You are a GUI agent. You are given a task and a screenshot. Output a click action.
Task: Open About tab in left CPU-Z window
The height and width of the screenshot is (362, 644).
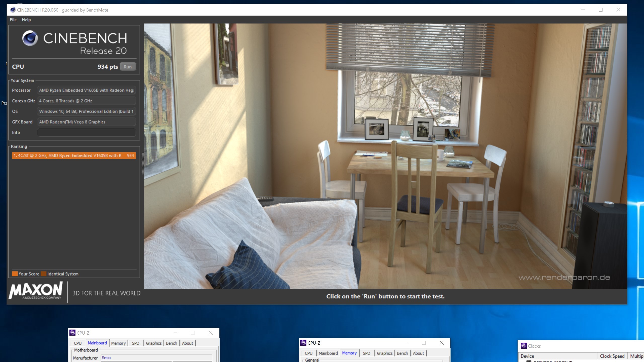pos(187,343)
